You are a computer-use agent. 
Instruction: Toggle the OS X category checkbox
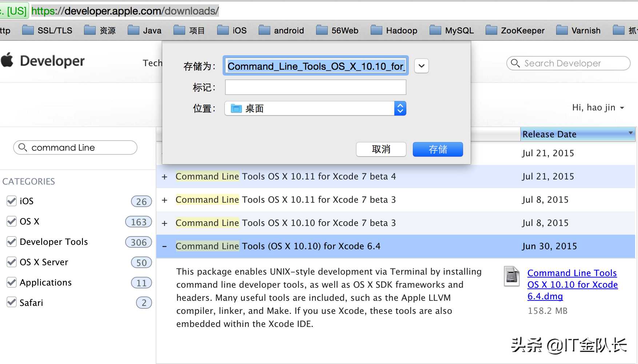pos(12,221)
